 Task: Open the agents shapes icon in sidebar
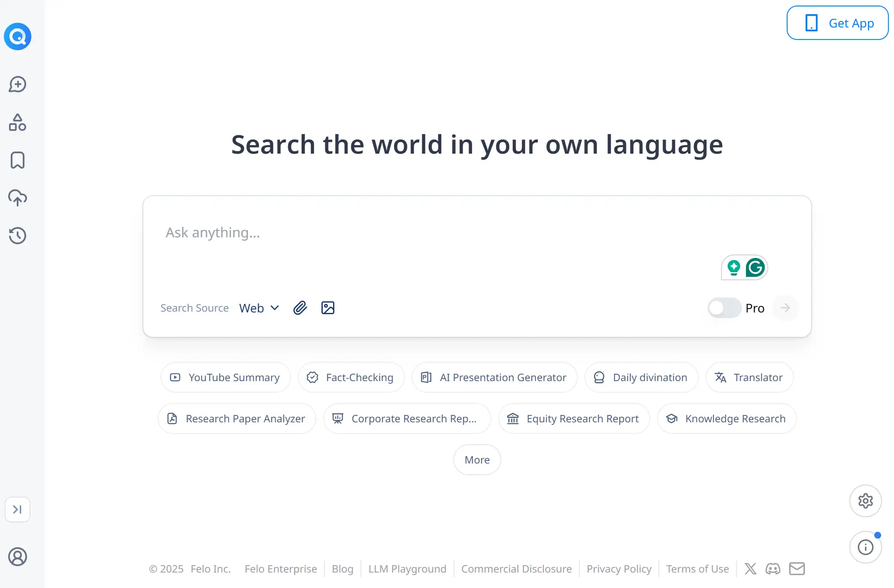[x=18, y=122]
